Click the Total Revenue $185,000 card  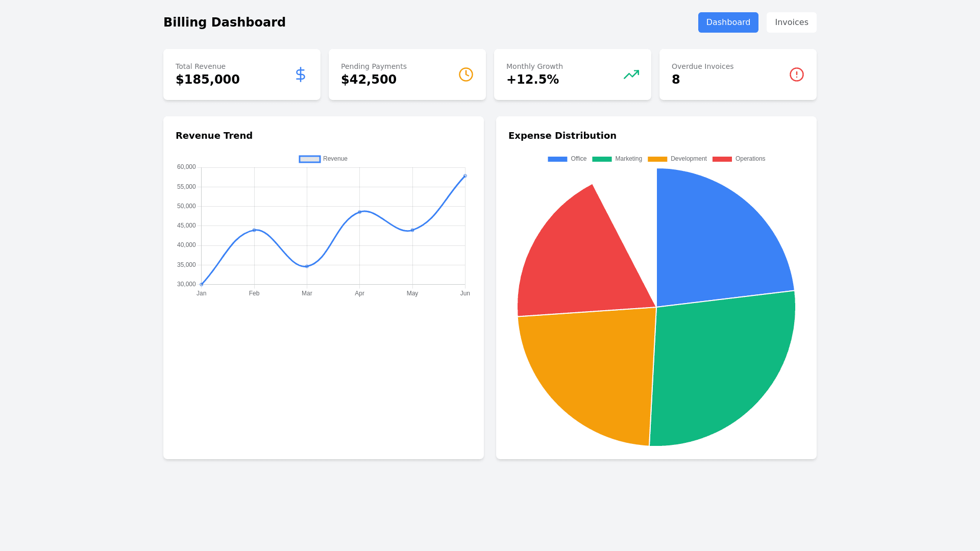(x=241, y=74)
